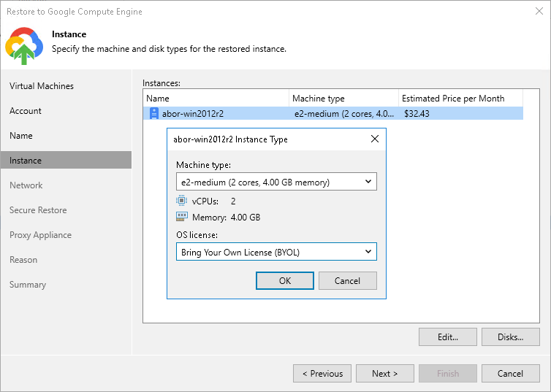This screenshot has width=551, height=392.
Task: Open the OS license dropdown
Action: [x=276, y=252]
